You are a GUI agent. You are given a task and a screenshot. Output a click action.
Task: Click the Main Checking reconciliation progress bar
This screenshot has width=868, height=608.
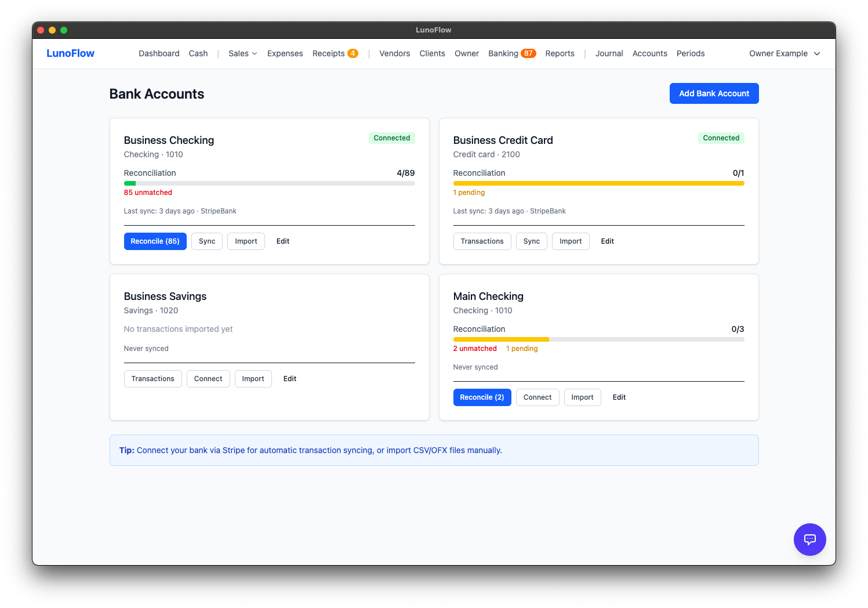click(598, 339)
